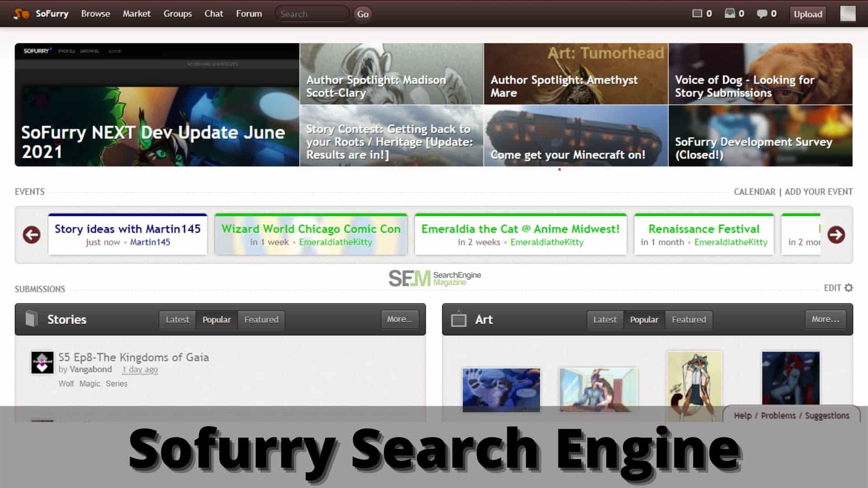Select Featured tab in Stories panel
This screenshot has height=488, width=868.
click(x=261, y=319)
